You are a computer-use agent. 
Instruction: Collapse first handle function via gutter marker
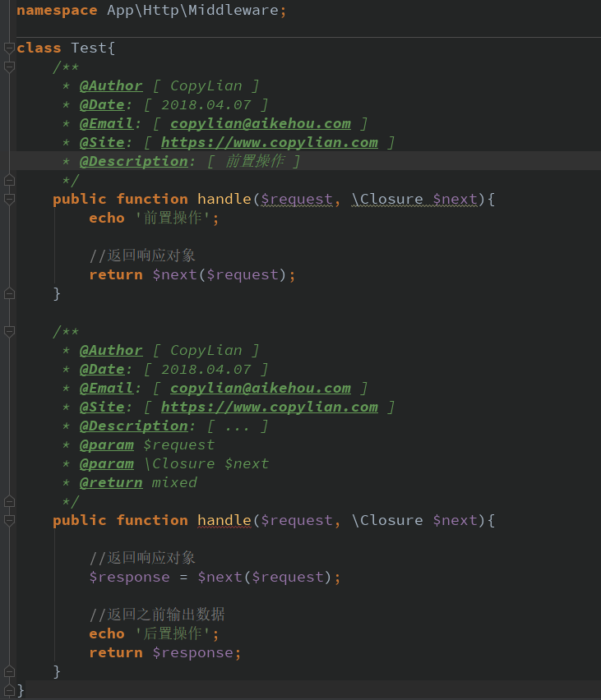(x=9, y=199)
